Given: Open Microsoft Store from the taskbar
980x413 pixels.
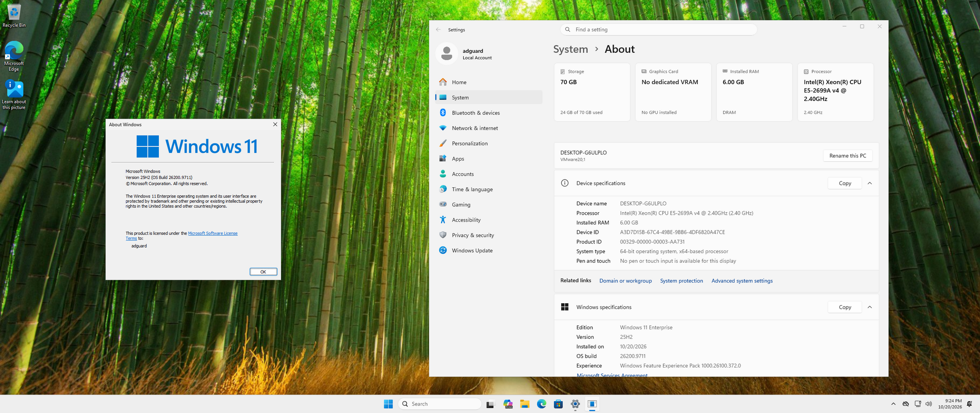Looking at the screenshot, I should [558, 404].
